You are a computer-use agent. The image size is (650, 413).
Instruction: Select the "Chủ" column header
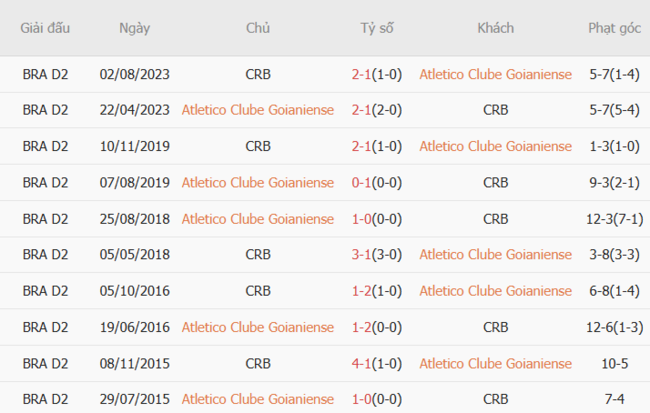coord(257,28)
